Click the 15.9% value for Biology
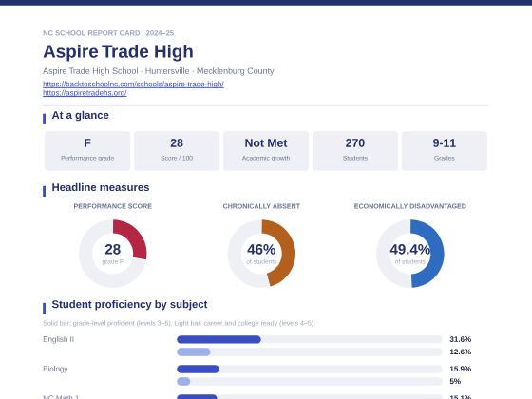Viewport: 532px width, 399px height. (x=460, y=369)
